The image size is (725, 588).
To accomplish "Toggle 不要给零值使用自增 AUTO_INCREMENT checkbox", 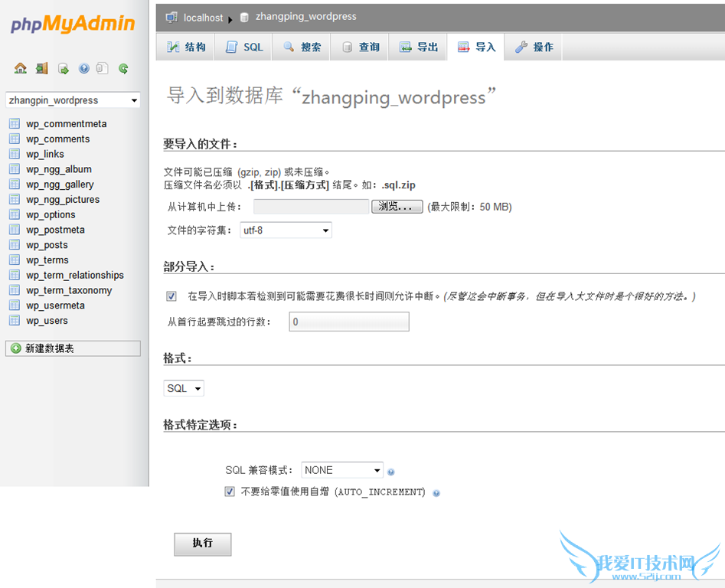I will pyautogui.click(x=230, y=492).
